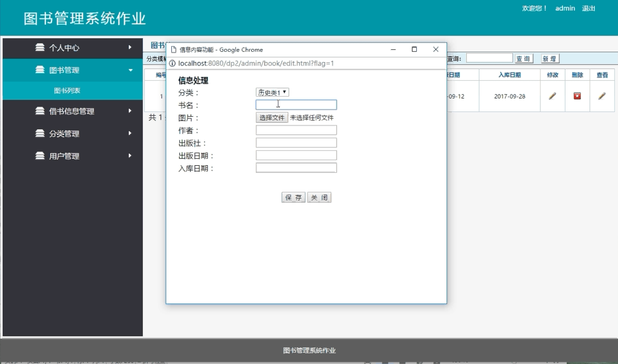618x364 pixels.
Task: Click the stack icon beside 借书信息管理
Action: click(x=40, y=111)
